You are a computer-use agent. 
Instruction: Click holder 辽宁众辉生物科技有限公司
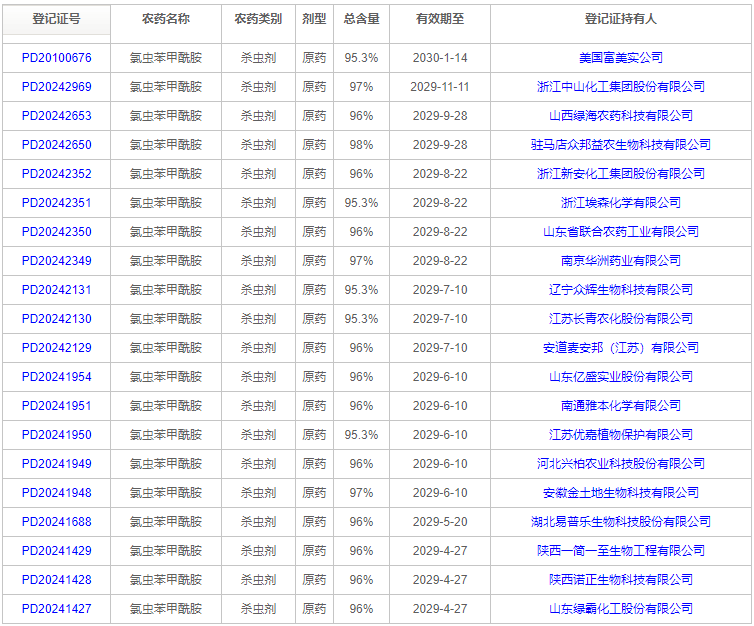point(621,290)
